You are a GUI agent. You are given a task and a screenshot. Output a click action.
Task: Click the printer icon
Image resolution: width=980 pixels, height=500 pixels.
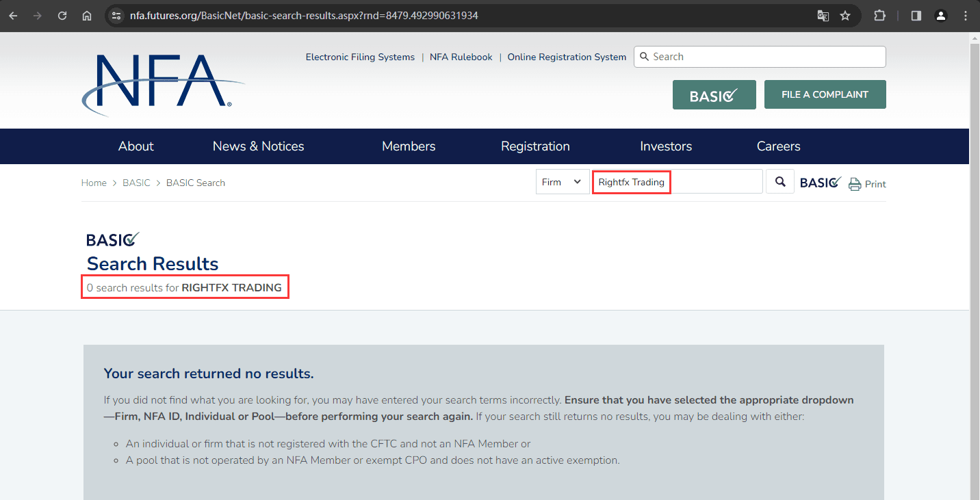coord(855,184)
